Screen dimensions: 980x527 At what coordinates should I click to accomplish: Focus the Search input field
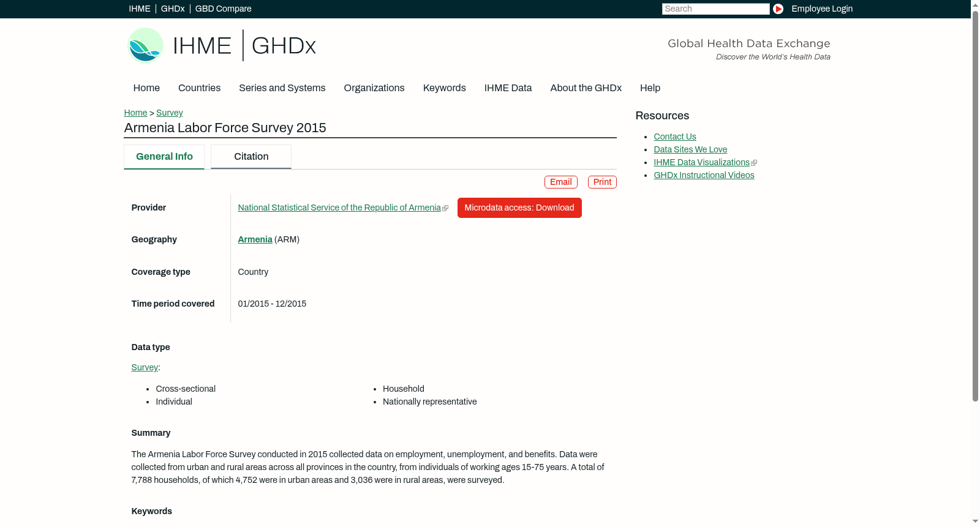pyautogui.click(x=715, y=9)
